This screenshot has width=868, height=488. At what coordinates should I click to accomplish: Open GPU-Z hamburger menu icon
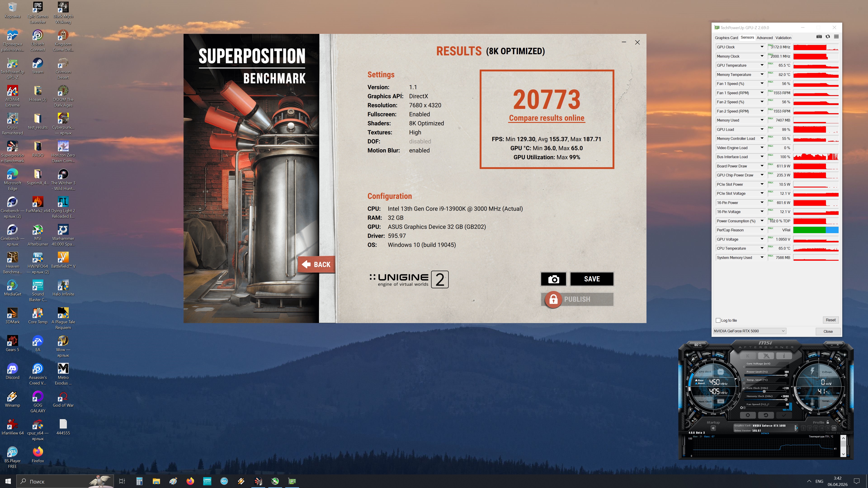pos(836,37)
